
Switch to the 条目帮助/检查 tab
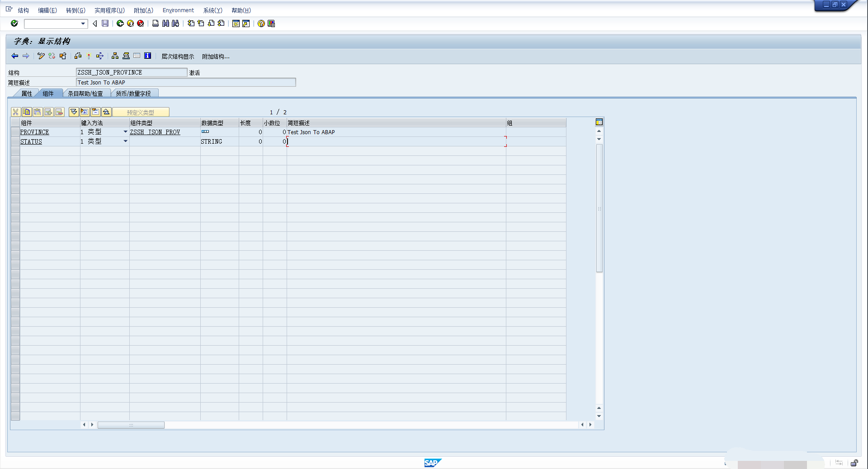(x=85, y=94)
